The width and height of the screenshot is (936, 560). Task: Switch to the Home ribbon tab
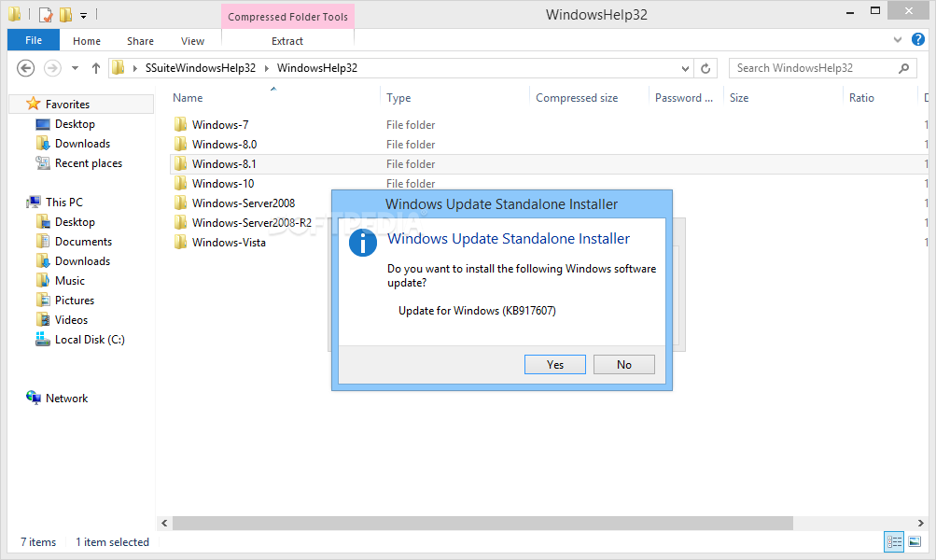[87, 40]
